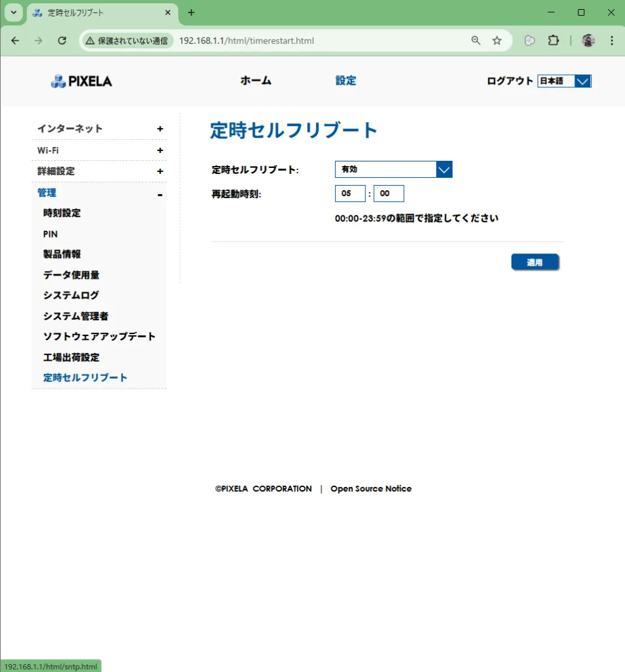This screenshot has width=625, height=672.
Task: Expand the インターネット menu section
Action: 100,129
